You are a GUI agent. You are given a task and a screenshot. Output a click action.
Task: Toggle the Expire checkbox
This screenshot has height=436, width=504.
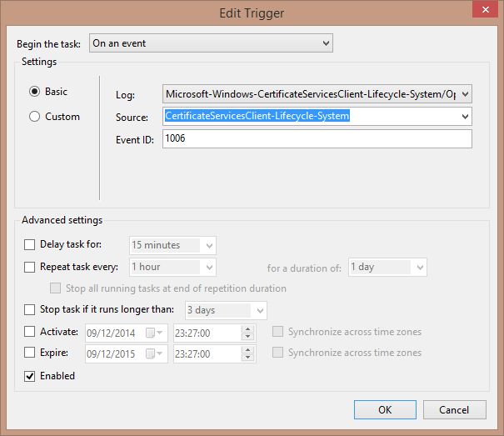tap(30, 353)
